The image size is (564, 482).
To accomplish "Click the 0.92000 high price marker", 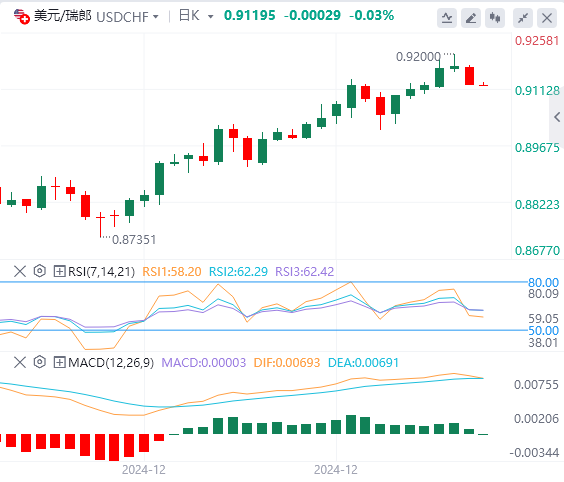I will 418,56.
